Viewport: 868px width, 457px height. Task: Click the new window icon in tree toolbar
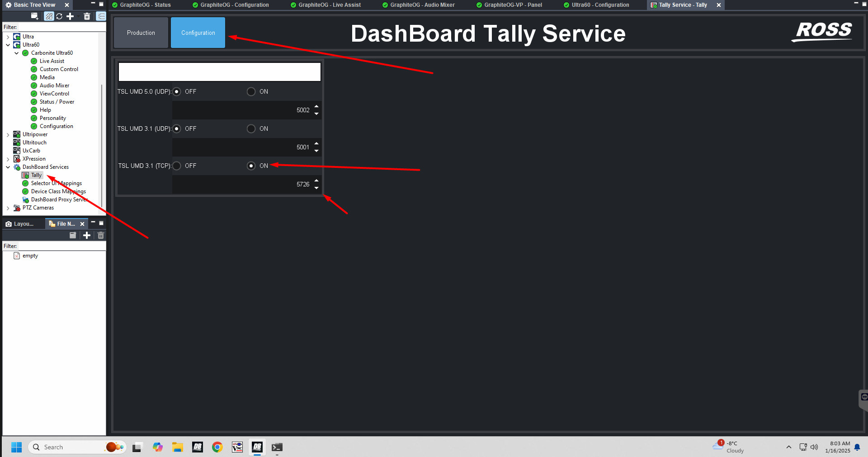click(x=34, y=16)
